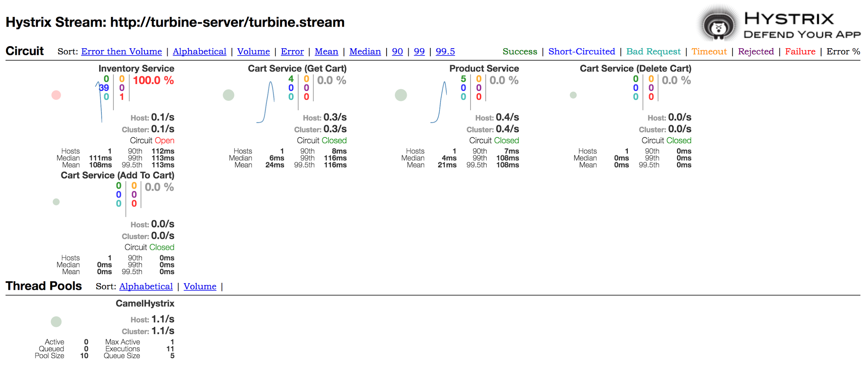Sort circuits by Error

(292, 52)
